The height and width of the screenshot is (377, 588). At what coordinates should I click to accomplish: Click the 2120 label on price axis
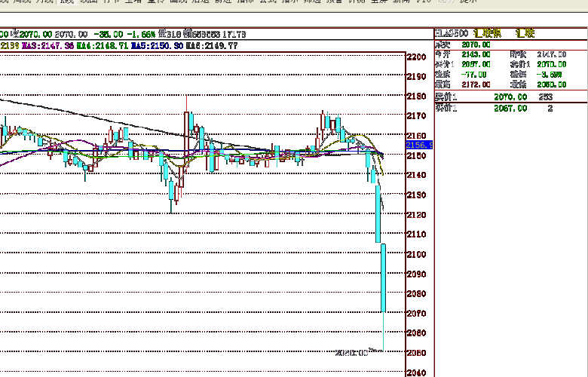(x=417, y=215)
